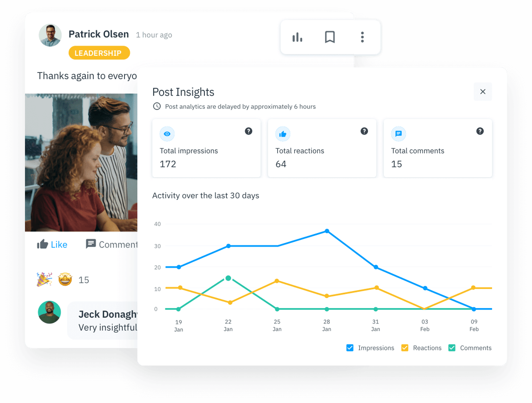Open the Comment action on the post
Image resolution: width=532 pixels, height=403 pixels.
pyautogui.click(x=110, y=245)
